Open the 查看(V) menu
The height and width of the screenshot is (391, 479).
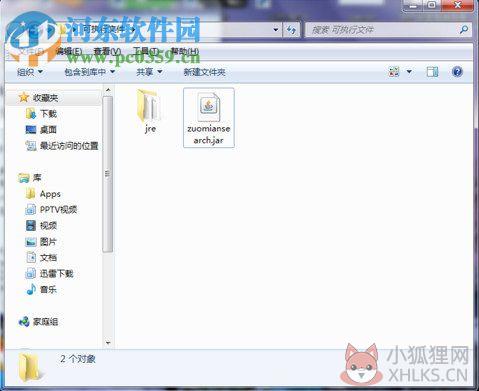(x=107, y=51)
